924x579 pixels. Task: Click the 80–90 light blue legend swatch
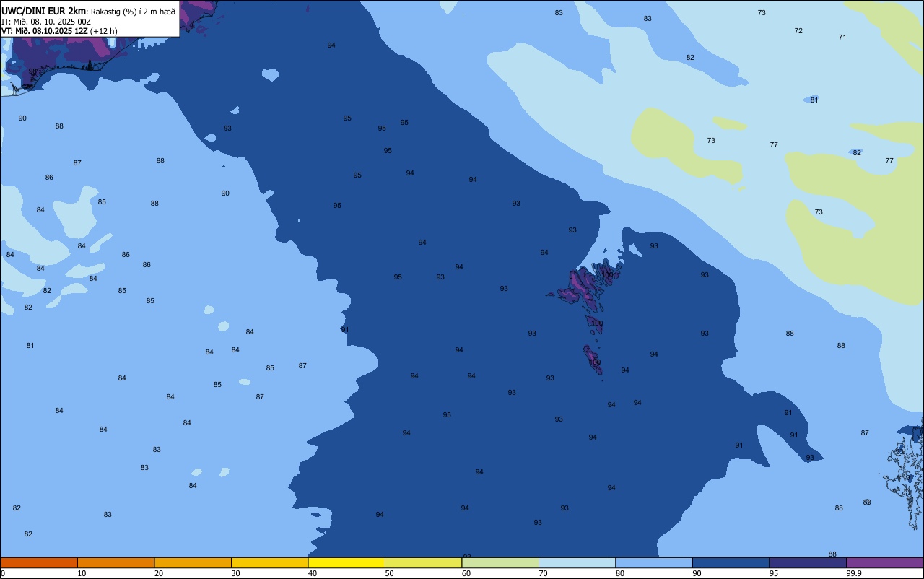point(654,562)
